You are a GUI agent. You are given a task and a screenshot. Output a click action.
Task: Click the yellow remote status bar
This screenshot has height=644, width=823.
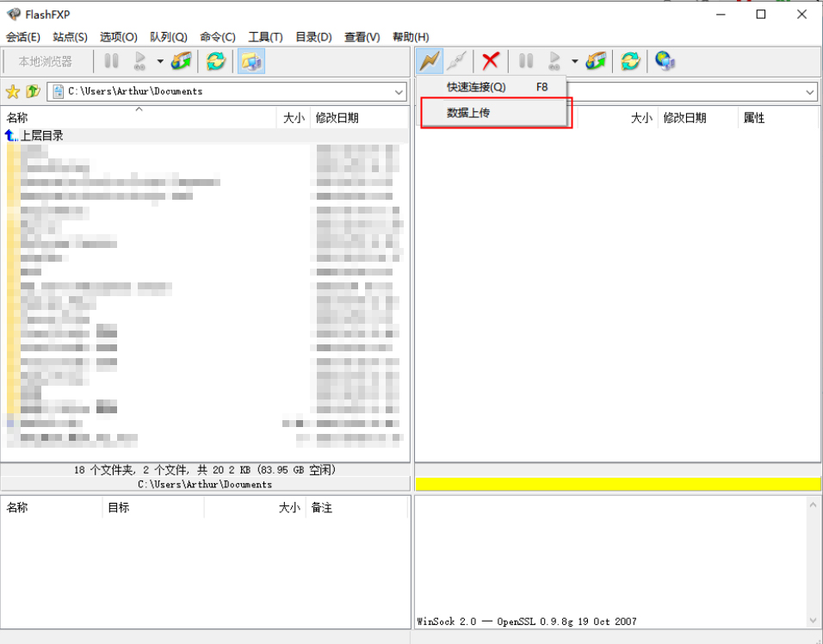click(618, 484)
